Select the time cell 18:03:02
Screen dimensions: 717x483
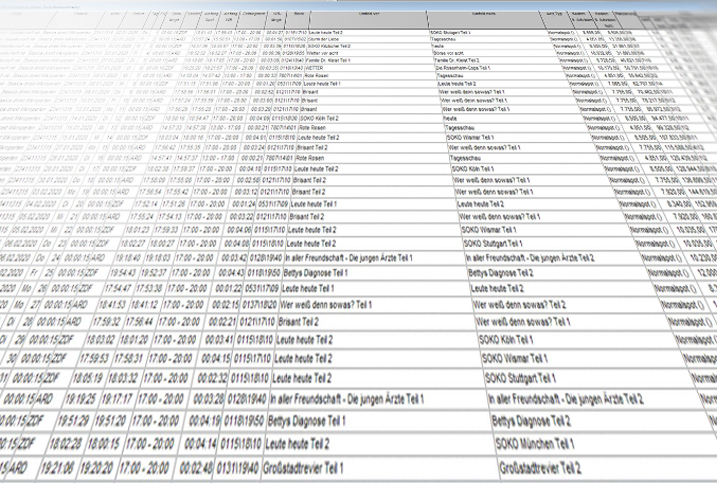pos(99,340)
